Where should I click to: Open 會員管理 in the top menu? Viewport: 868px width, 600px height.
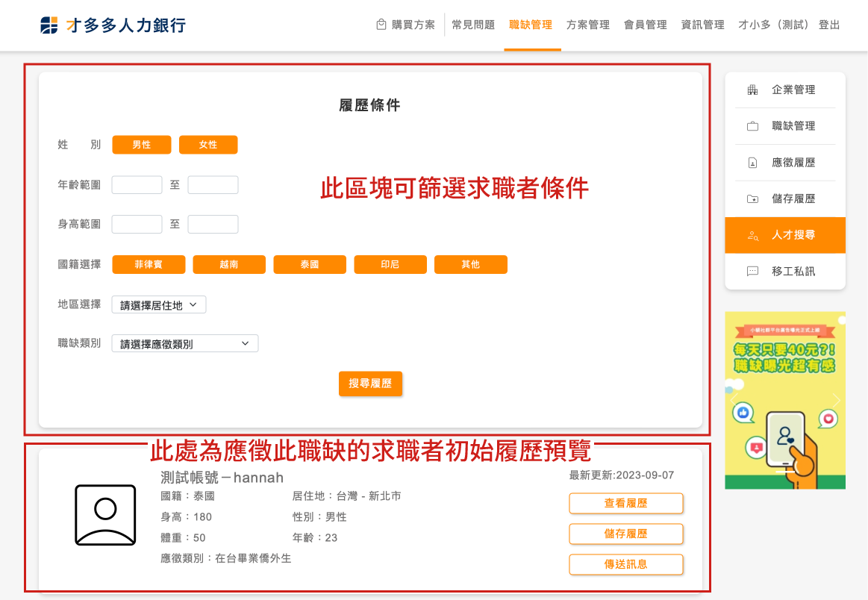(646, 25)
